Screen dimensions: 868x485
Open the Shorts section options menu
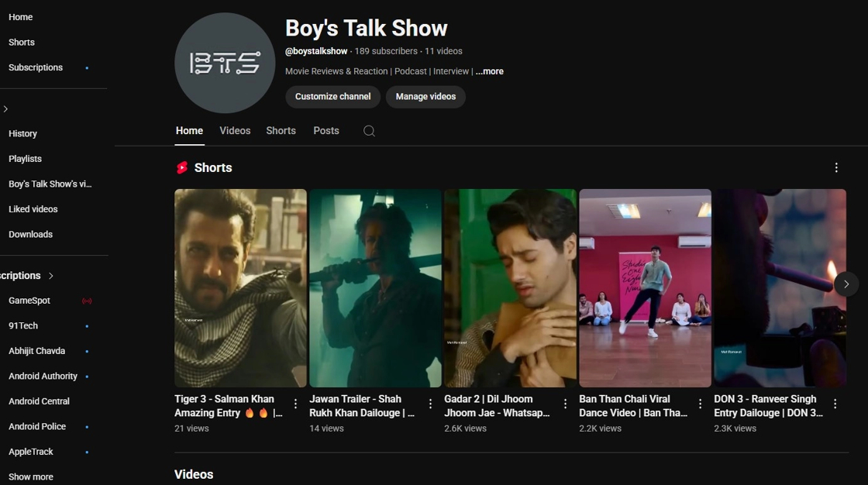836,168
